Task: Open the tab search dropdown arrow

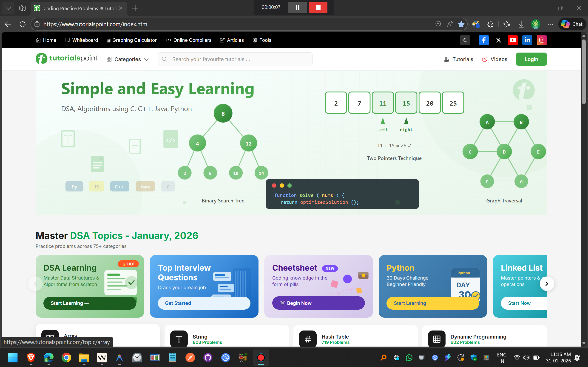Action: (8, 8)
